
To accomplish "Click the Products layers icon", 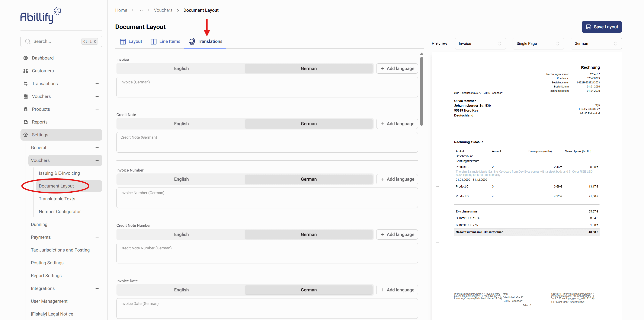I will point(26,109).
